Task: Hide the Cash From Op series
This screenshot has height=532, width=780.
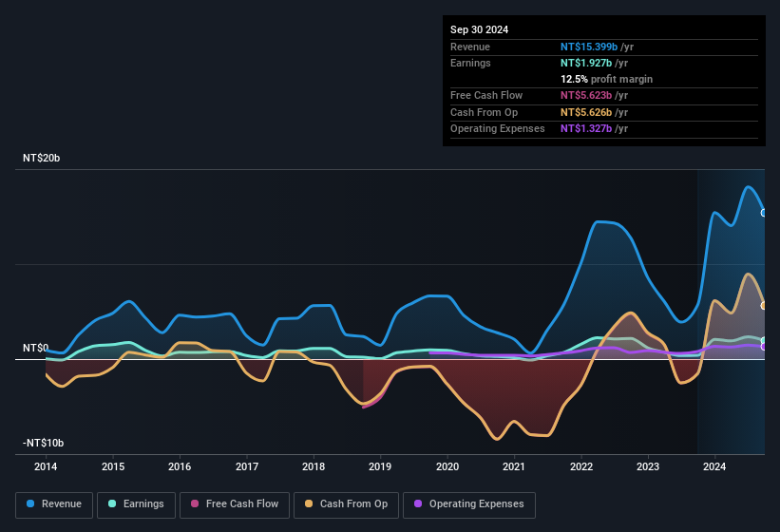Action: pos(349,504)
